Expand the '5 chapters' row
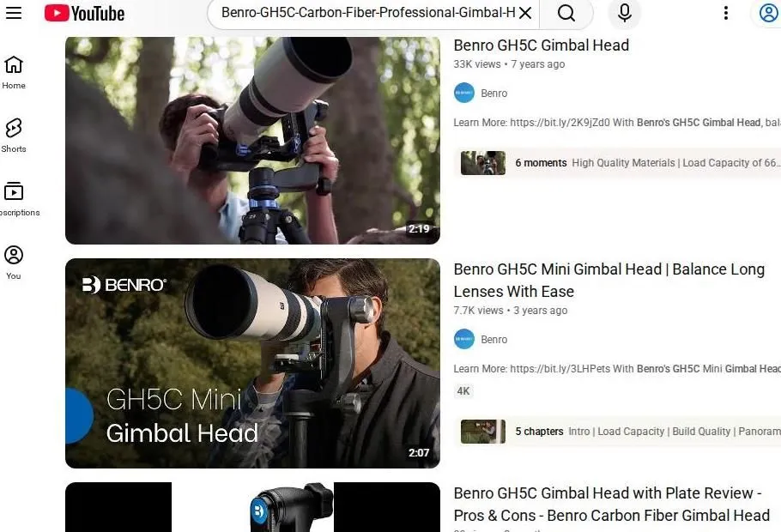The image size is (781, 532). click(618, 432)
